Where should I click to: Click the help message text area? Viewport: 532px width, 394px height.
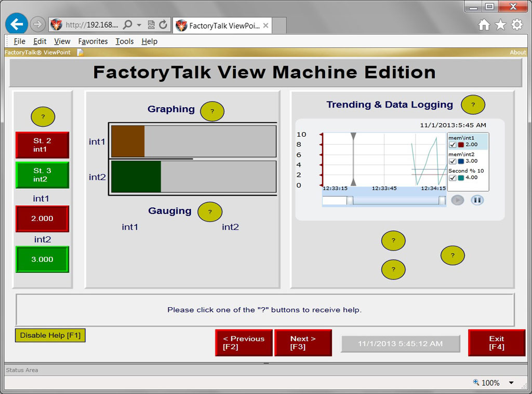pyautogui.click(x=265, y=310)
